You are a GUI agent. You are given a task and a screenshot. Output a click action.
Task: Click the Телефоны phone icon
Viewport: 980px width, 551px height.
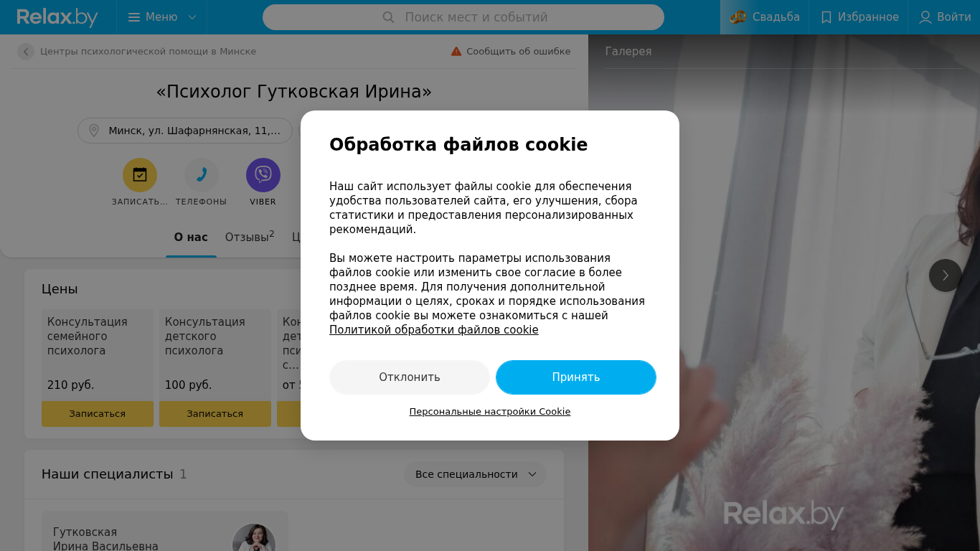point(202,175)
